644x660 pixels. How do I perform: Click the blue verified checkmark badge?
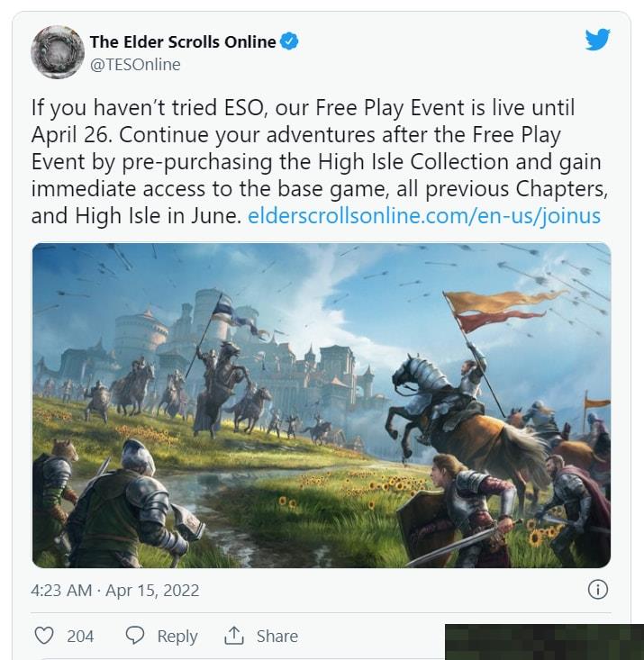pos(289,41)
